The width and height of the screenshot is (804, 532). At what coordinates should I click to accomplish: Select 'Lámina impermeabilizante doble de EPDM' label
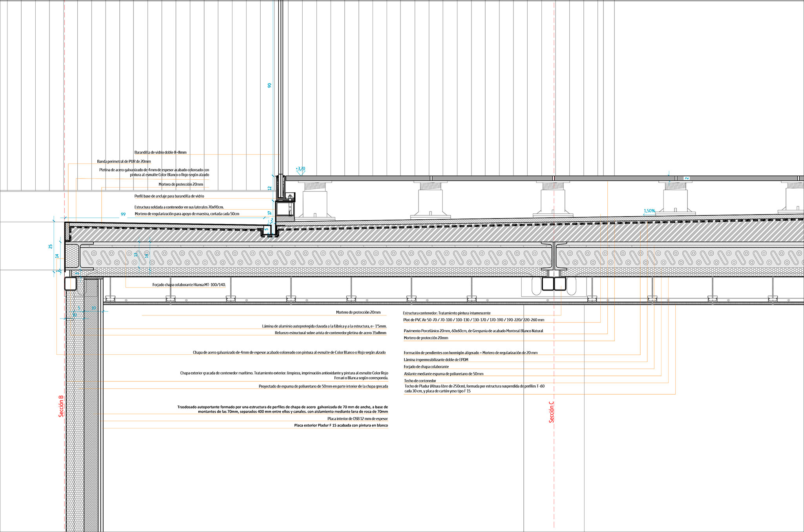click(x=436, y=360)
